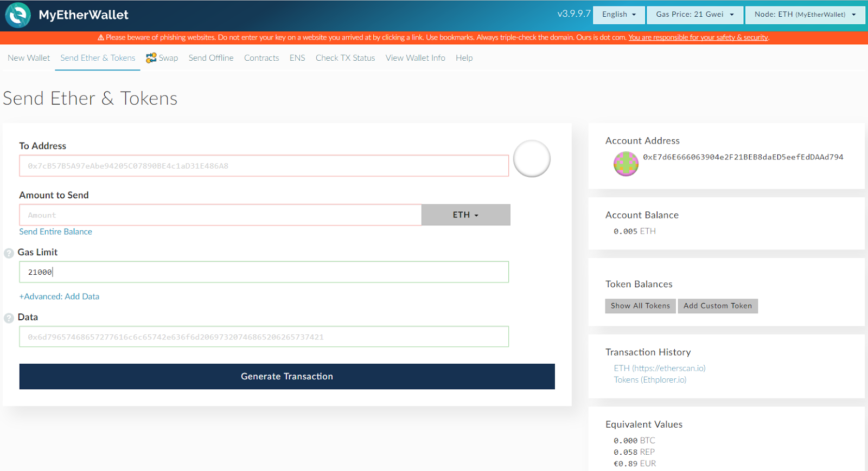Click the Gas Limit field showing 21000
The height and width of the screenshot is (471, 868).
point(264,272)
